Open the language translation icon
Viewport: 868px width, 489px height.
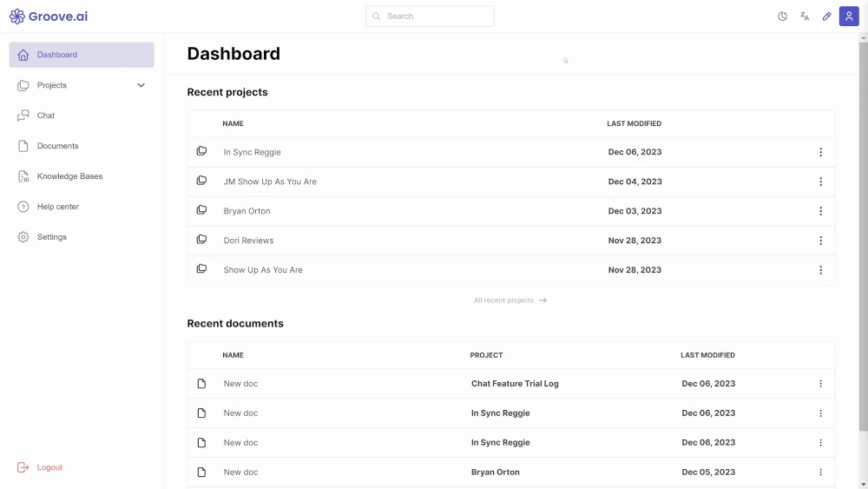click(805, 17)
